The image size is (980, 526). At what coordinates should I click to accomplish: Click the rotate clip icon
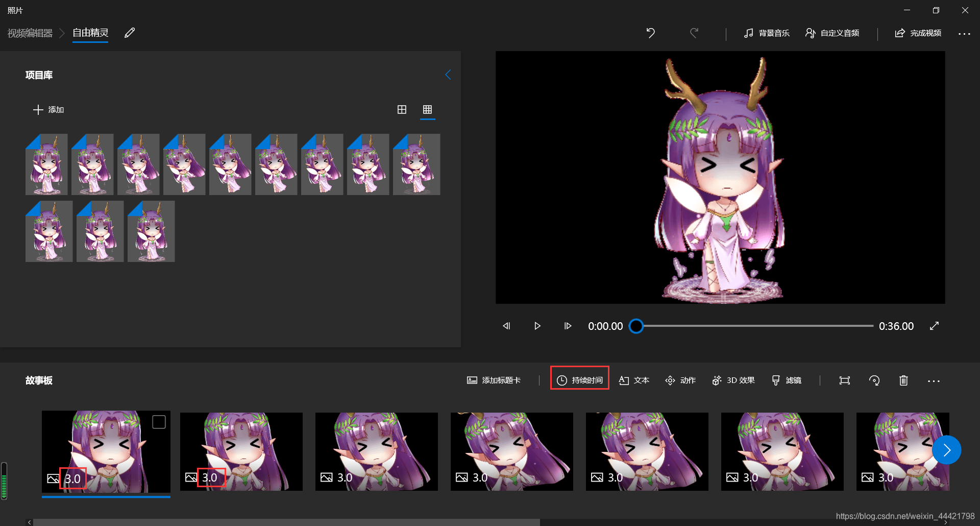(x=874, y=380)
